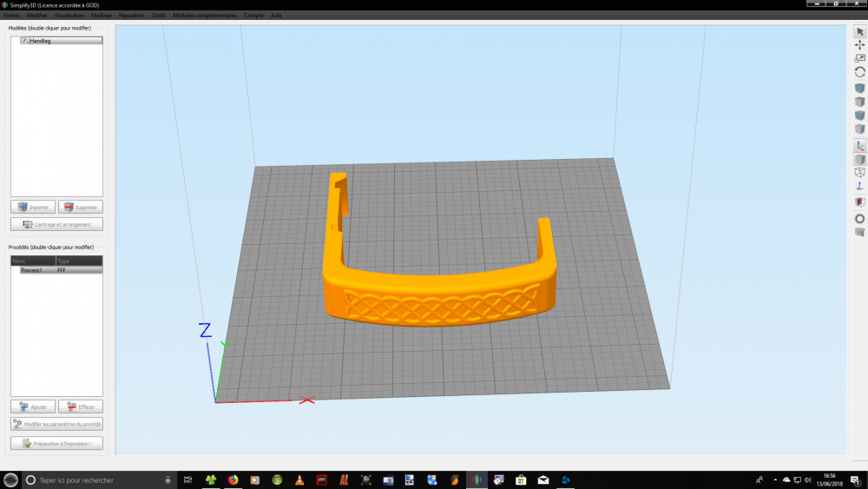This screenshot has width=868, height=489.
Task: Open machine control panel gear icon
Action: [859, 219]
